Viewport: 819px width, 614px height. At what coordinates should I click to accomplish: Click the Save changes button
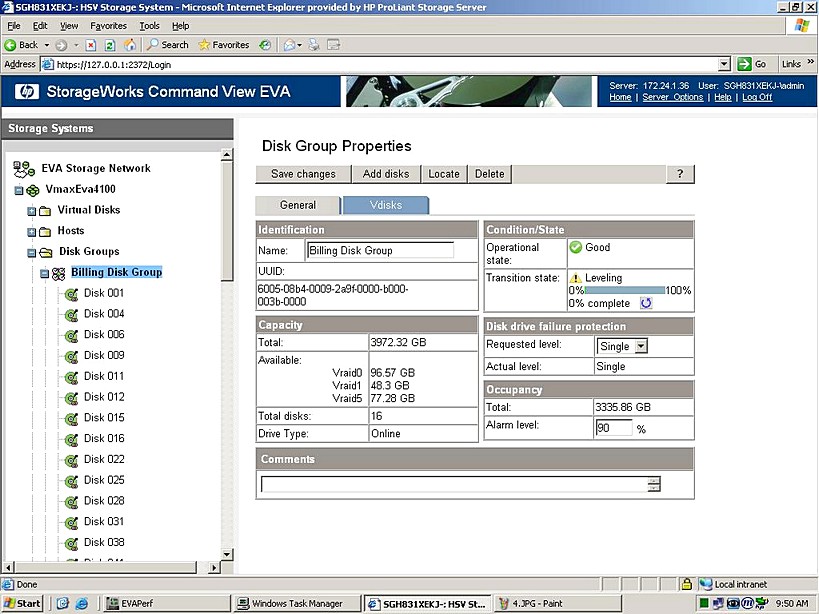(303, 174)
